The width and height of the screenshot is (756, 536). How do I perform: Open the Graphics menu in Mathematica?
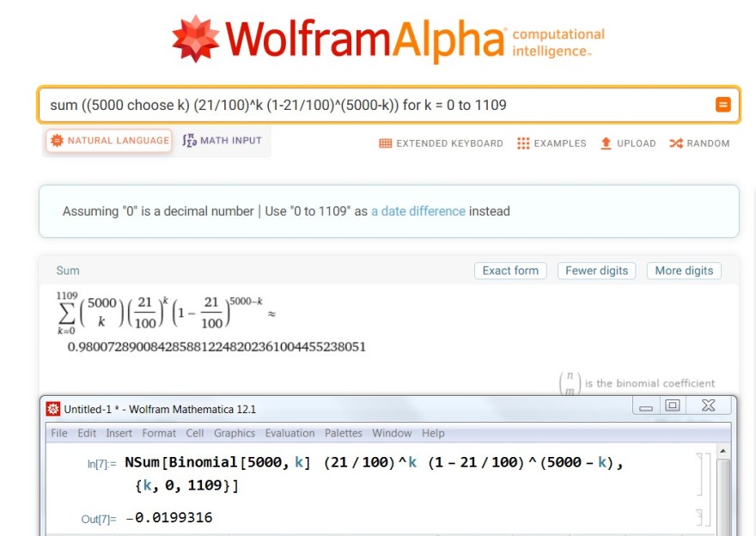point(235,433)
